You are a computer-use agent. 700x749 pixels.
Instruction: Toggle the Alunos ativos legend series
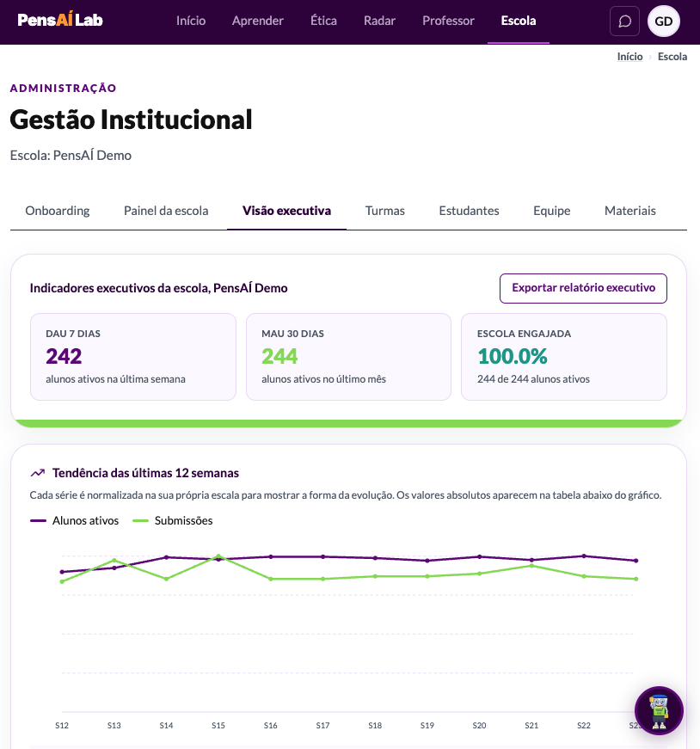pos(75,520)
